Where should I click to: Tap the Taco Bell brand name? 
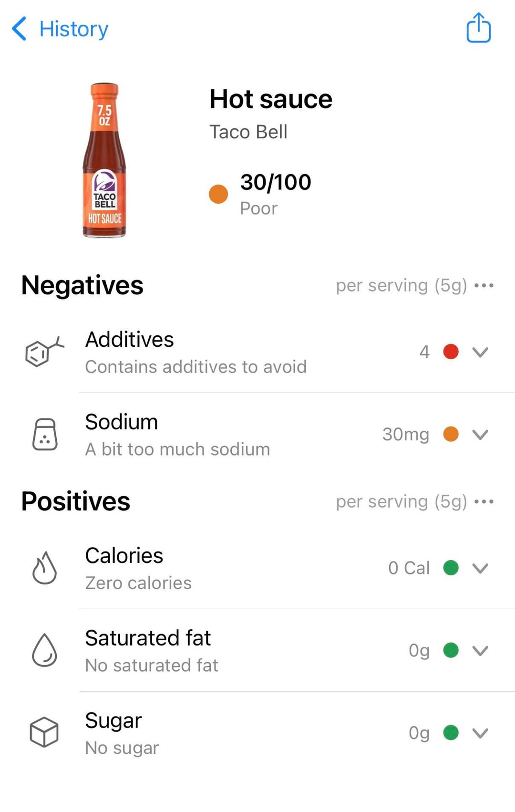[248, 132]
